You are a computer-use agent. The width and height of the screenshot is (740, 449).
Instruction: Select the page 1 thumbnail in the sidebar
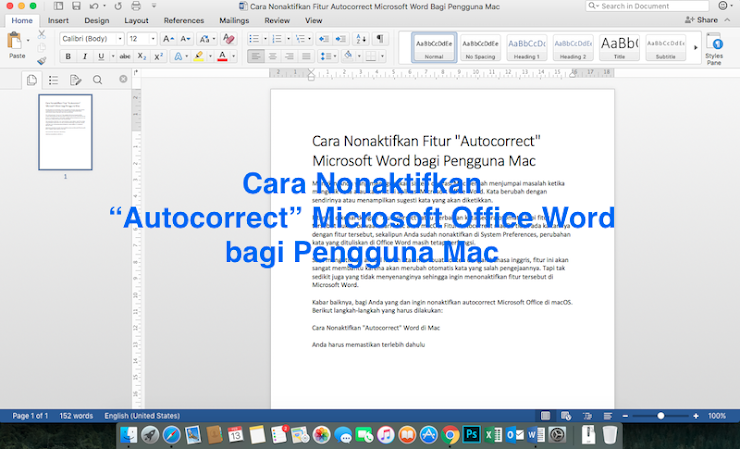[x=65, y=132]
